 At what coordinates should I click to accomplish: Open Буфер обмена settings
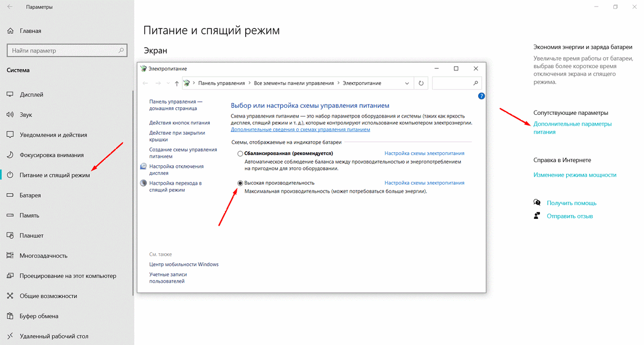tap(39, 316)
